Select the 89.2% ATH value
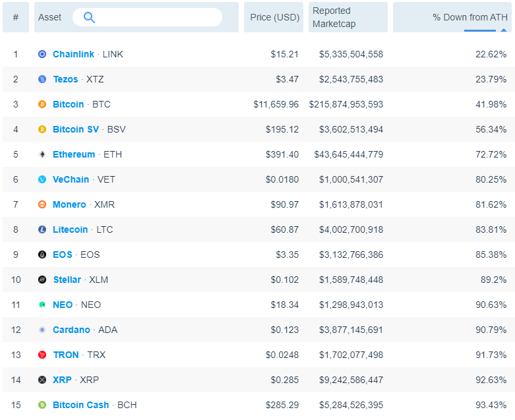This screenshot has width=515, height=420. 494,280
